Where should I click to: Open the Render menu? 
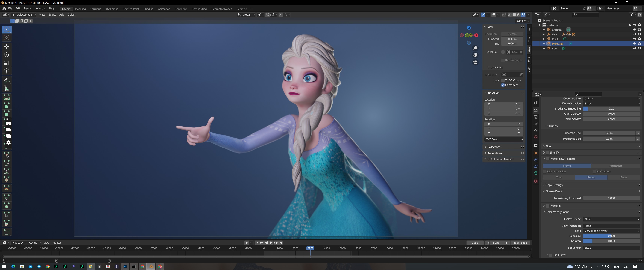(x=28, y=8)
